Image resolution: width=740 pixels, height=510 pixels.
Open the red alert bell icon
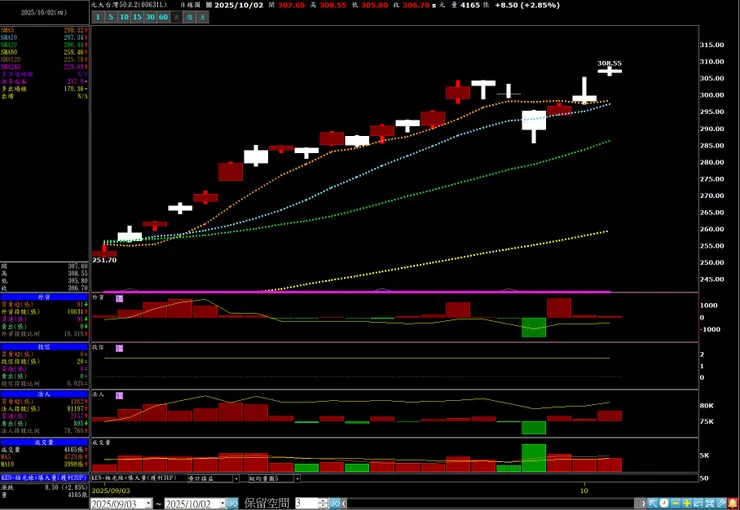point(732,503)
